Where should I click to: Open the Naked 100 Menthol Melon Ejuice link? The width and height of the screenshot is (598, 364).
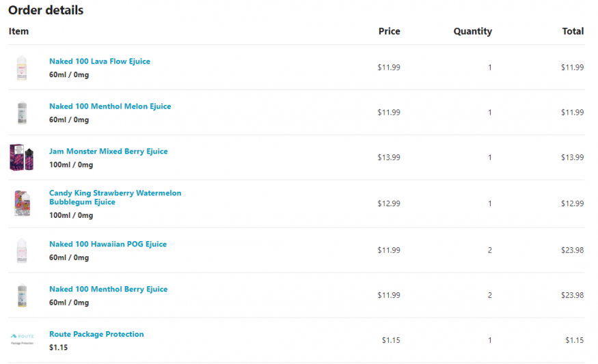pyautogui.click(x=110, y=107)
